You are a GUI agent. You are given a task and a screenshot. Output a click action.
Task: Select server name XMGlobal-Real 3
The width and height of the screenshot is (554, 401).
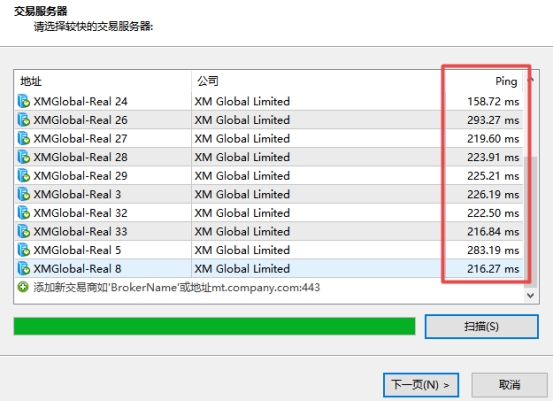(x=77, y=194)
